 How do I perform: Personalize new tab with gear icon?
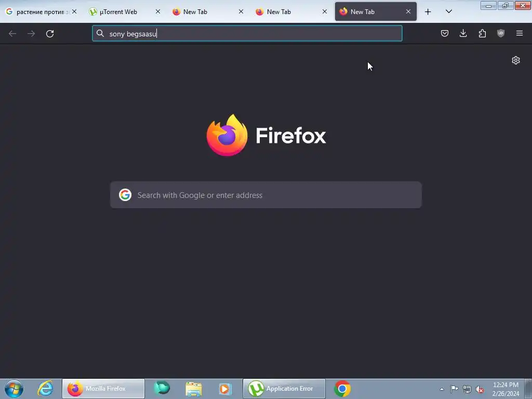[x=516, y=60]
